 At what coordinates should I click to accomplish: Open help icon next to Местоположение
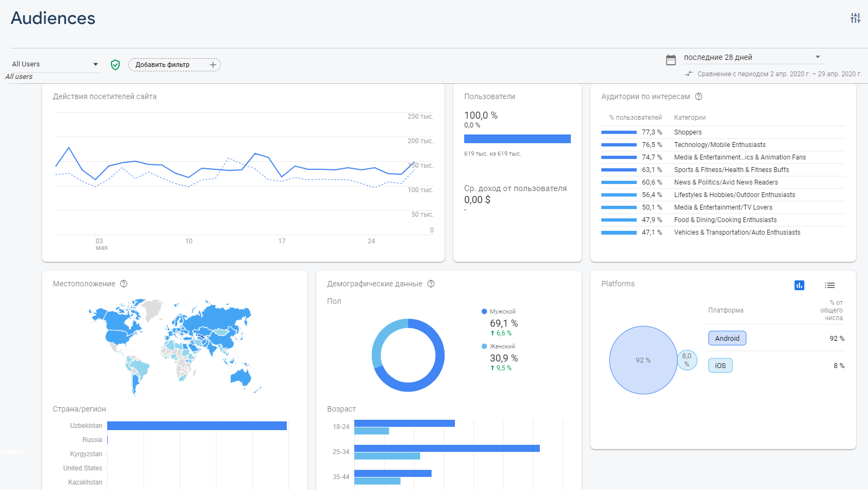(124, 284)
